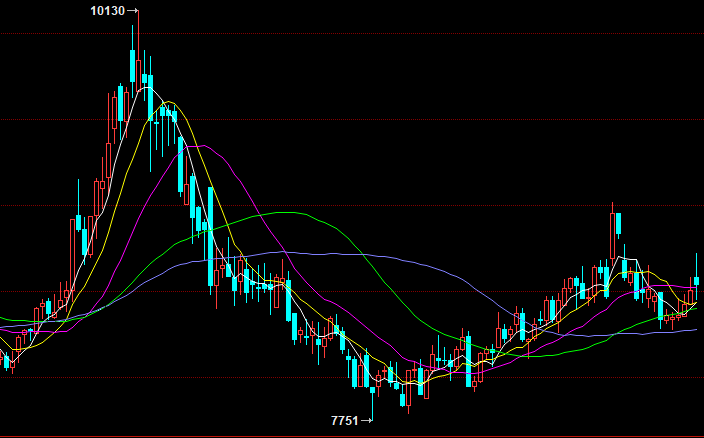The image size is (704, 438).
Task: Click the topmost red dotted gridline
Action: pyautogui.click(x=400, y=34)
